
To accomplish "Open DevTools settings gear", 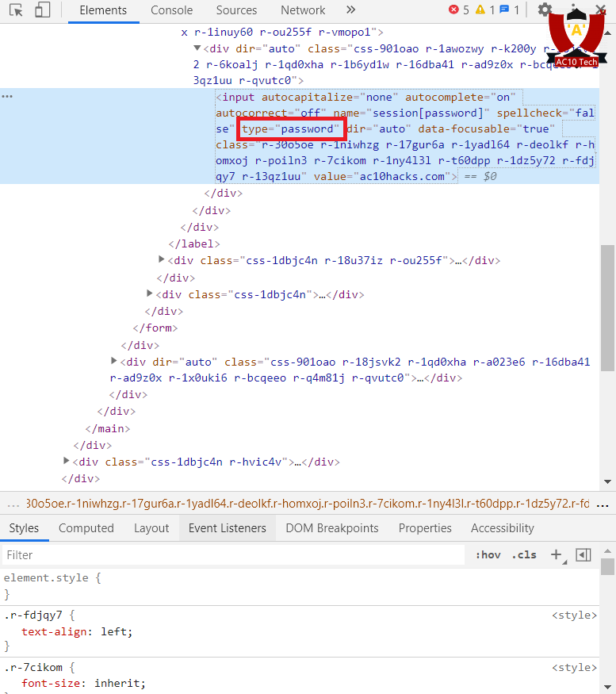I will pyautogui.click(x=545, y=10).
